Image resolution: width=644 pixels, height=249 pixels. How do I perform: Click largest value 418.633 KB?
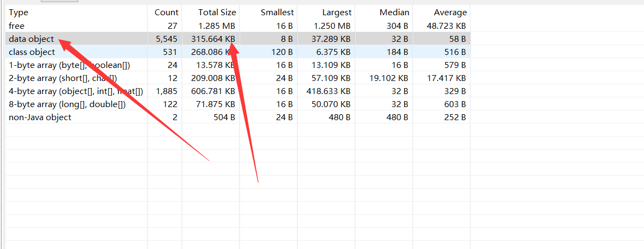[328, 91]
